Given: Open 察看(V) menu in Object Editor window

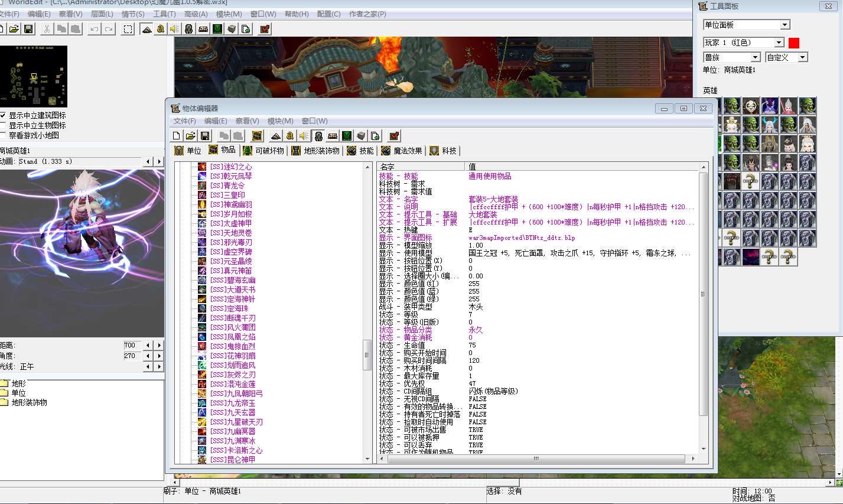Looking at the screenshot, I should pyautogui.click(x=247, y=121).
